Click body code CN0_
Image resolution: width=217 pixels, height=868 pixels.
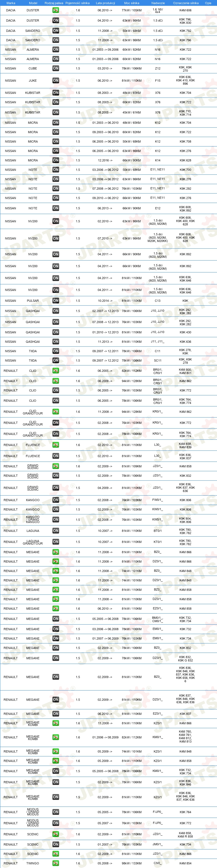point(158,863)
